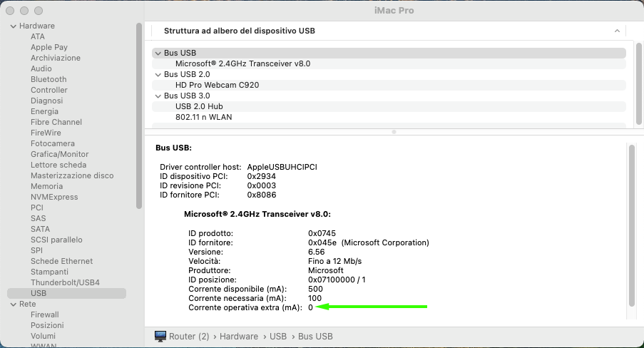Collapse the Bus USB 3.0 node
The height and width of the screenshot is (348, 644).
pyautogui.click(x=158, y=96)
